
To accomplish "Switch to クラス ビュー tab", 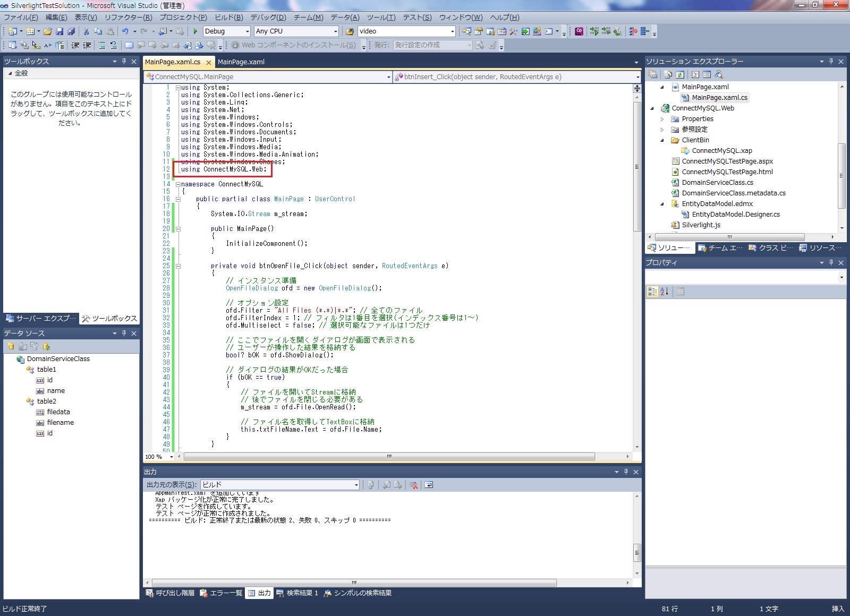I will 770,248.
